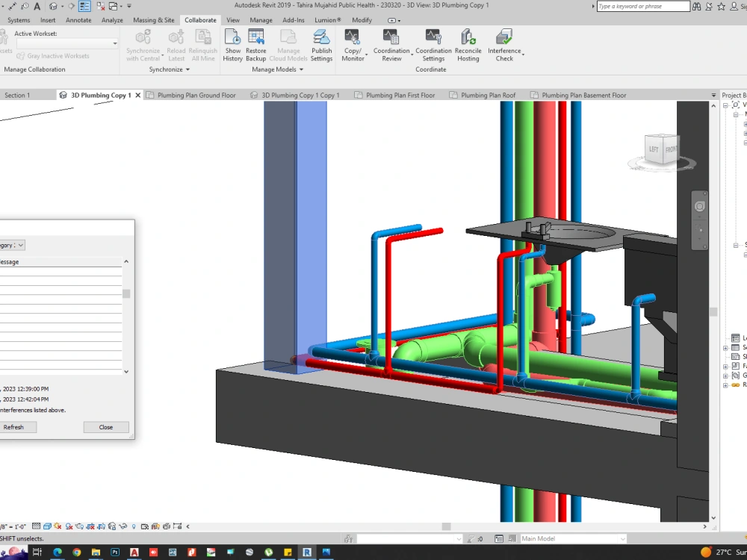Screen dimensions: 747x560
Task: Toggle shadows in view control bar
Action: tap(69, 526)
